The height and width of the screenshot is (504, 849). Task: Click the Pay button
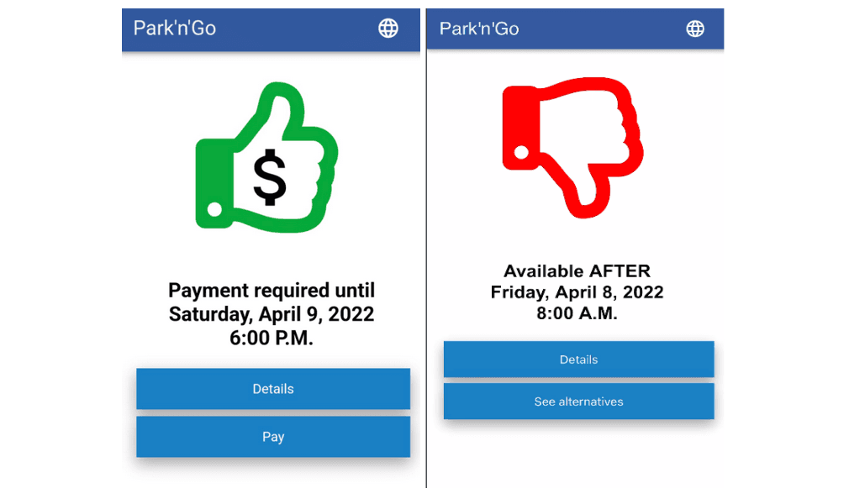[273, 437]
